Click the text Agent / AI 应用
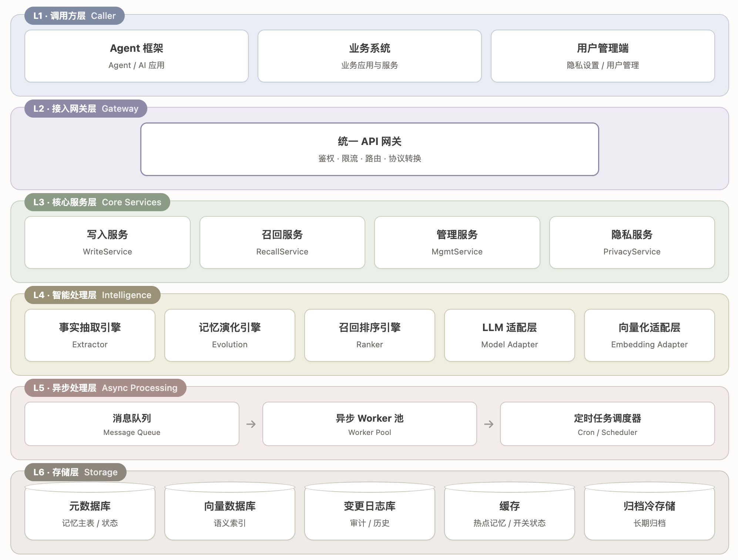Screen dimensions: 738x560 point(137,65)
